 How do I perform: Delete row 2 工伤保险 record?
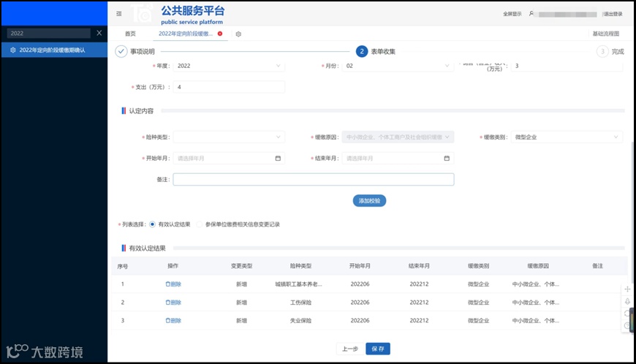[x=173, y=303]
